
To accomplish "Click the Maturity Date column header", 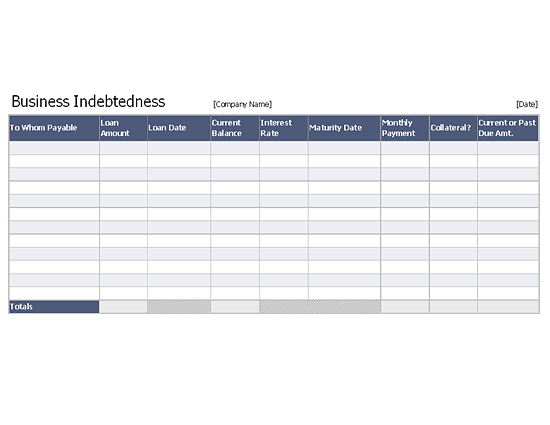I will tap(344, 128).
